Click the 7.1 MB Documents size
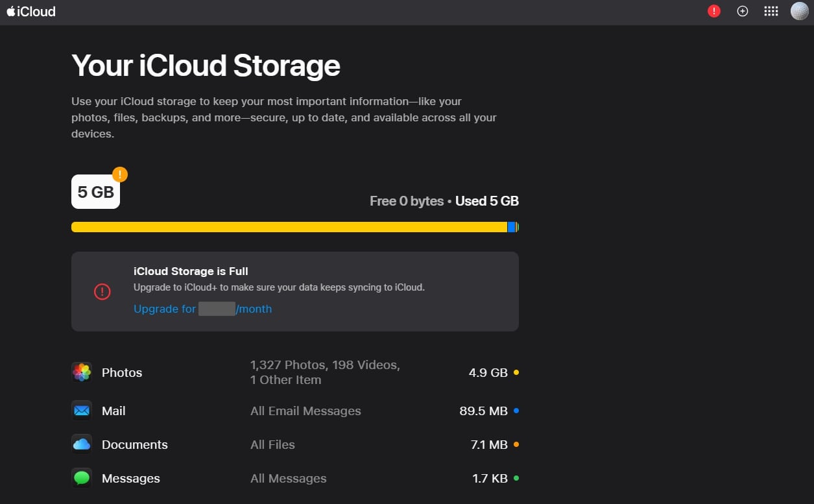The image size is (814, 504). pos(490,444)
